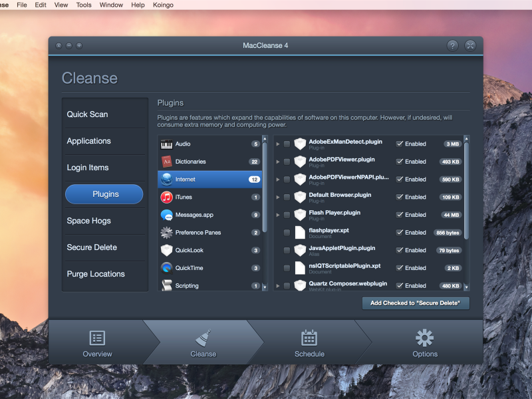
Task: Expand AdobePDFViewerNPAPI disclosure triangle
Action: 278,180
